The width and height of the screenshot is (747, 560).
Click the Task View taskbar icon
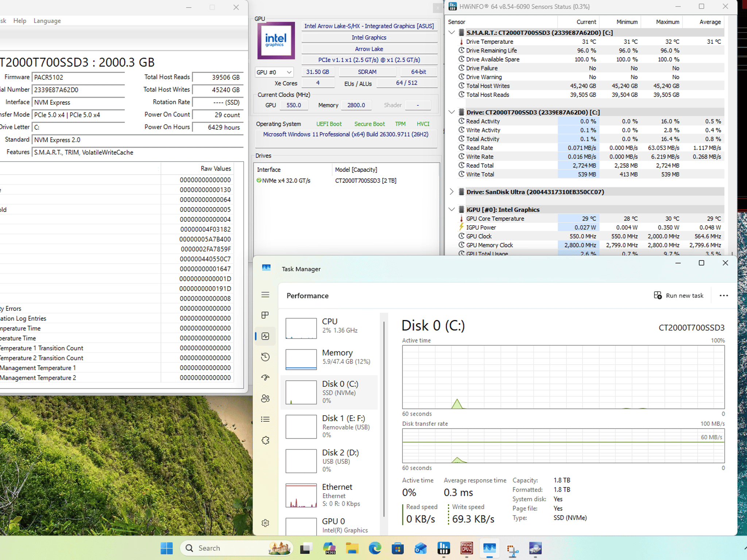(x=306, y=548)
